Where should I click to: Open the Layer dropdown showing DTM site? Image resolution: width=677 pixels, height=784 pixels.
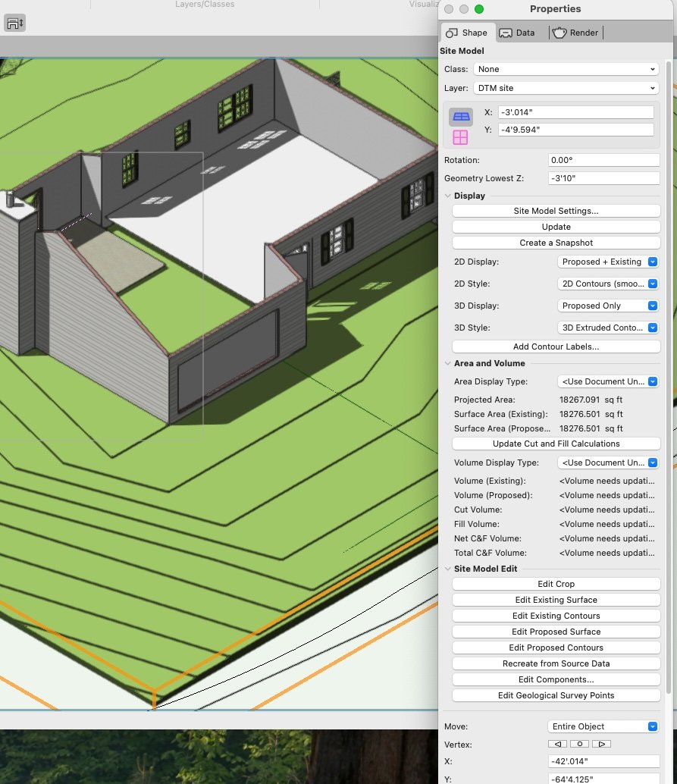coord(566,88)
